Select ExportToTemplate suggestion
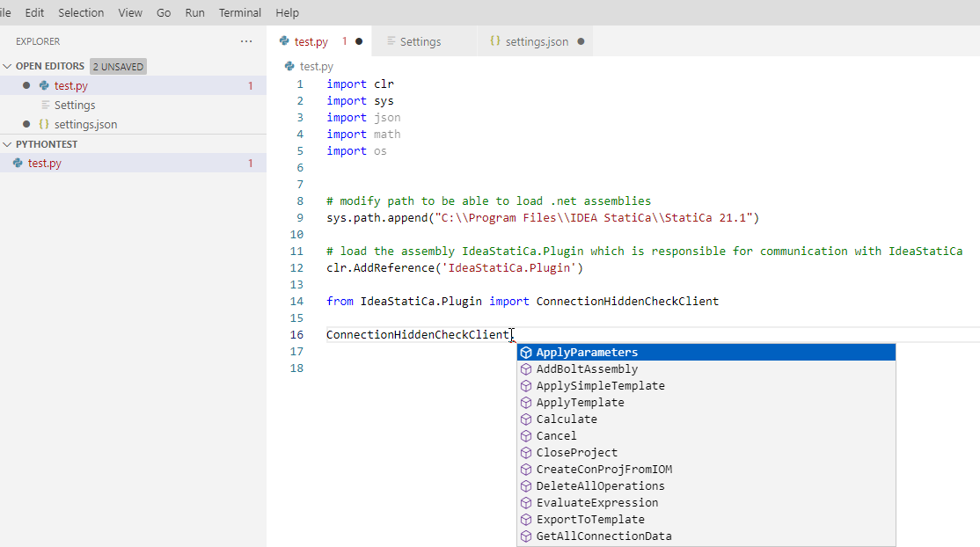The height and width of the screenshot is (547, 980). click(706, 520)
